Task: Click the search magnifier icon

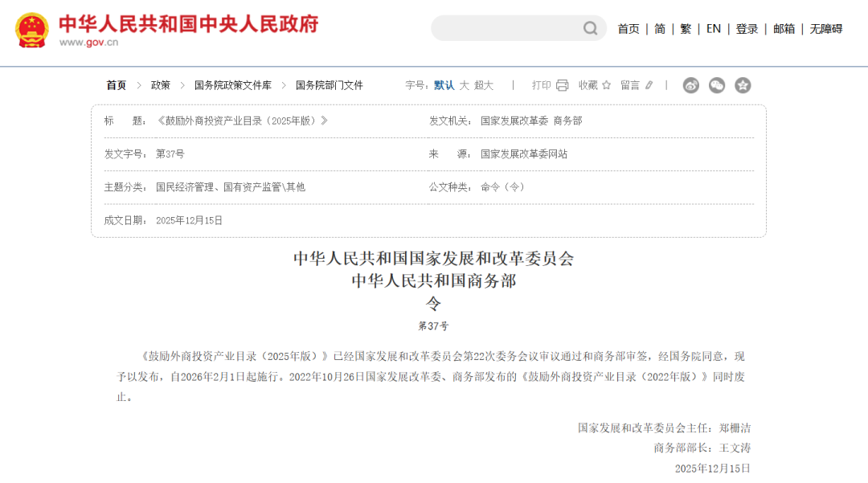Action: [589, 28]
